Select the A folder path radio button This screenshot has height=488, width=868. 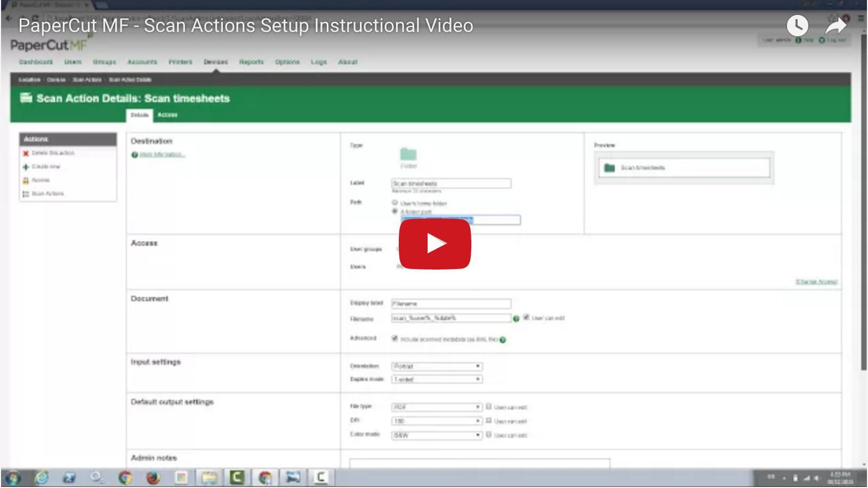click(x=395, y=212)
